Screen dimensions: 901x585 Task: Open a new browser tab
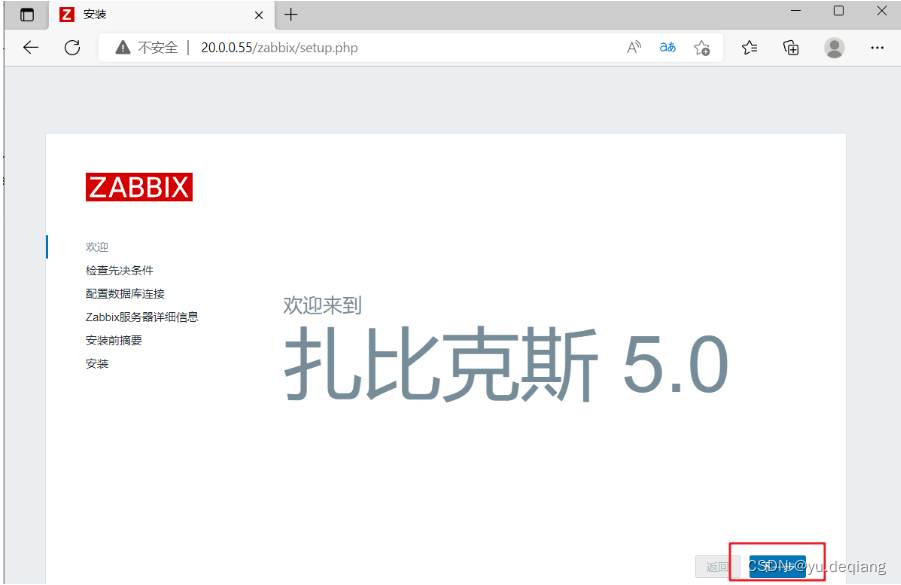pyautogui.click(x=291, y=15)
